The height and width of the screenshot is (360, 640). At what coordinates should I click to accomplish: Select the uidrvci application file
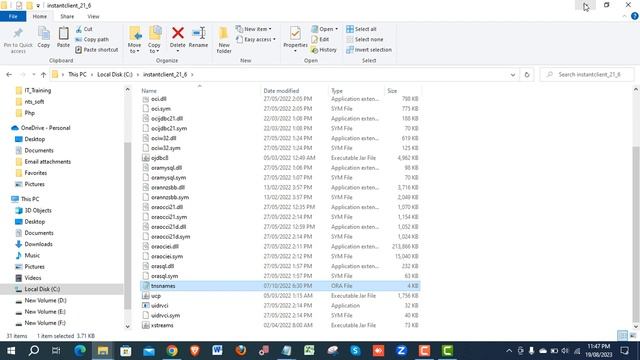coord(280,305)
